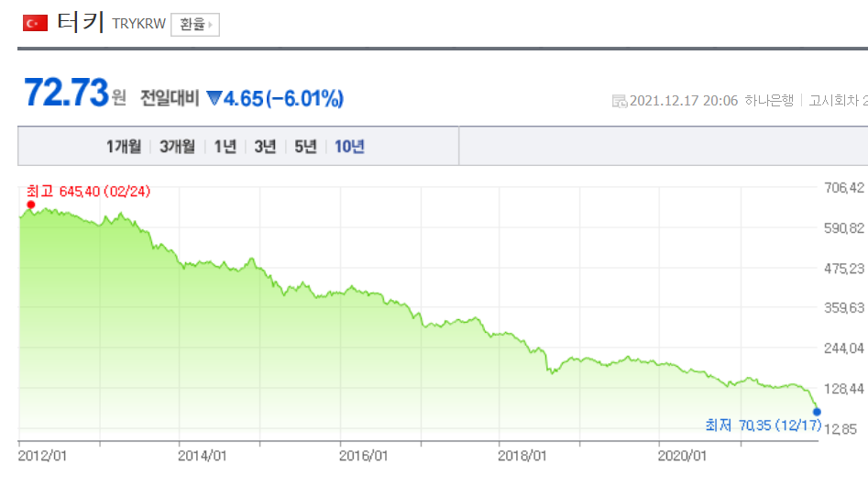Click the 최고 645.40 (02/24) label
The height and width of the screenshot is (487, 868).
point(88,191)
